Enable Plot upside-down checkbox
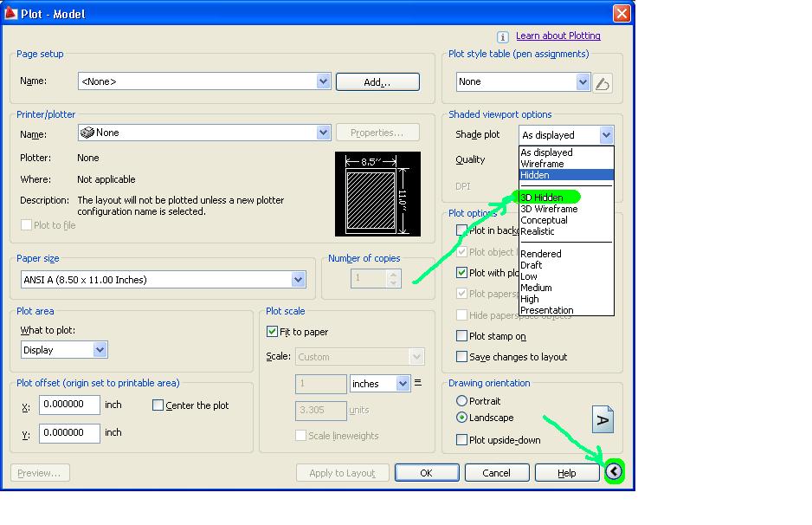Viewport: 812px width, 525px height. pos(461,440)
